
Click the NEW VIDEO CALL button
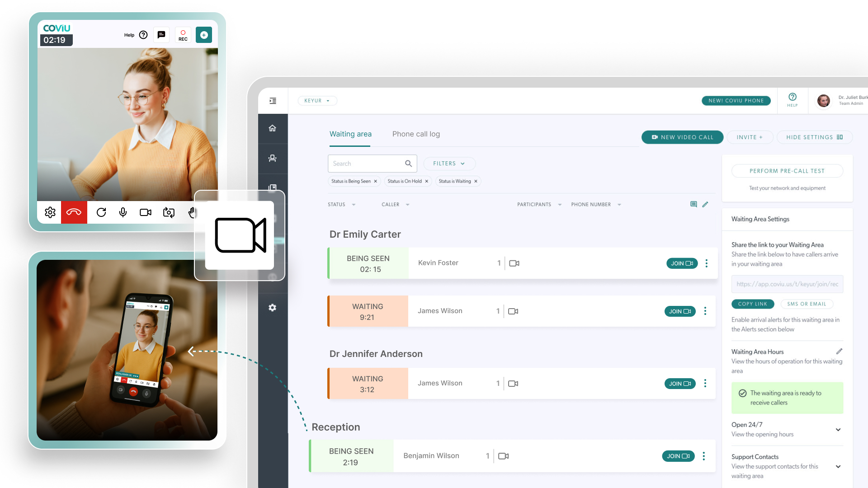[x=682, y=137]
